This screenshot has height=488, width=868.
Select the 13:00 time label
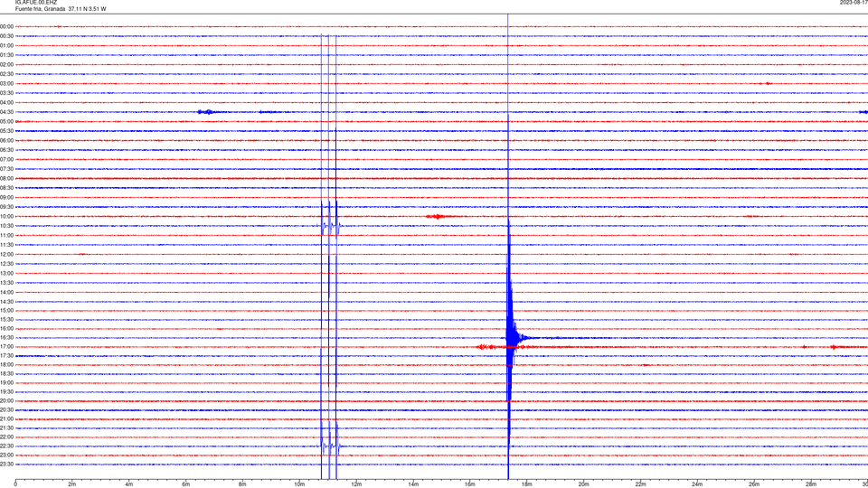(x=6, y=273)
